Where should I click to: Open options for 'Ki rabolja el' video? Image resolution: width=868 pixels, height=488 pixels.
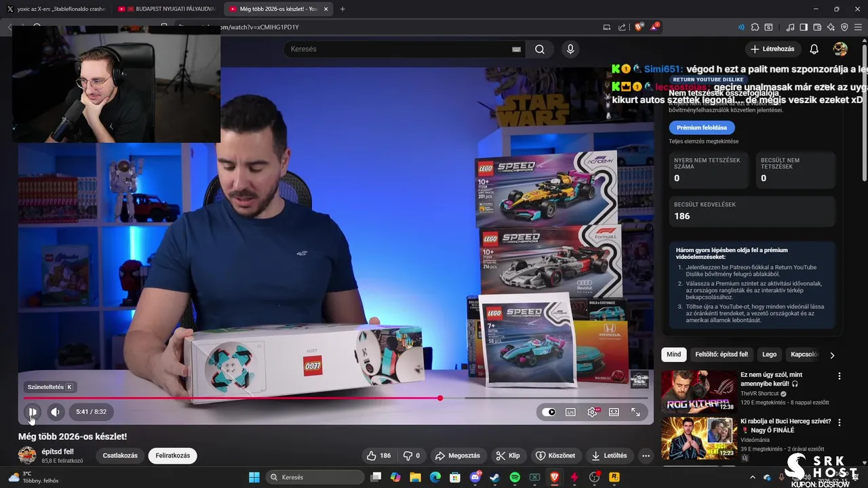point(840,422)
